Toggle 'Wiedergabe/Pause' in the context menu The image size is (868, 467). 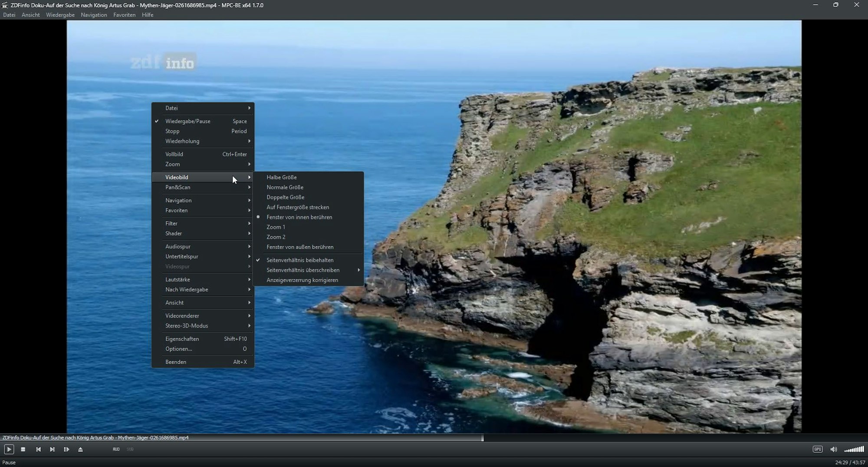tap(187, 121)
